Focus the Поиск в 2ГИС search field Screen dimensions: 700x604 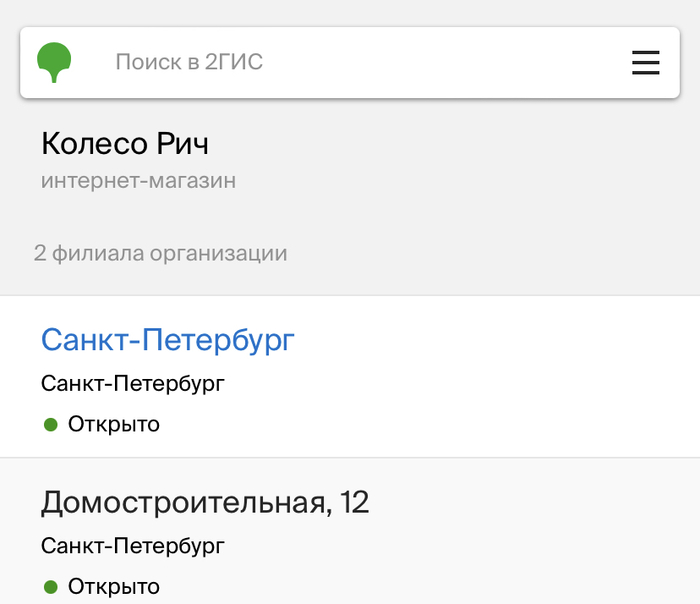pyautogui.click(x=189, y=62)
